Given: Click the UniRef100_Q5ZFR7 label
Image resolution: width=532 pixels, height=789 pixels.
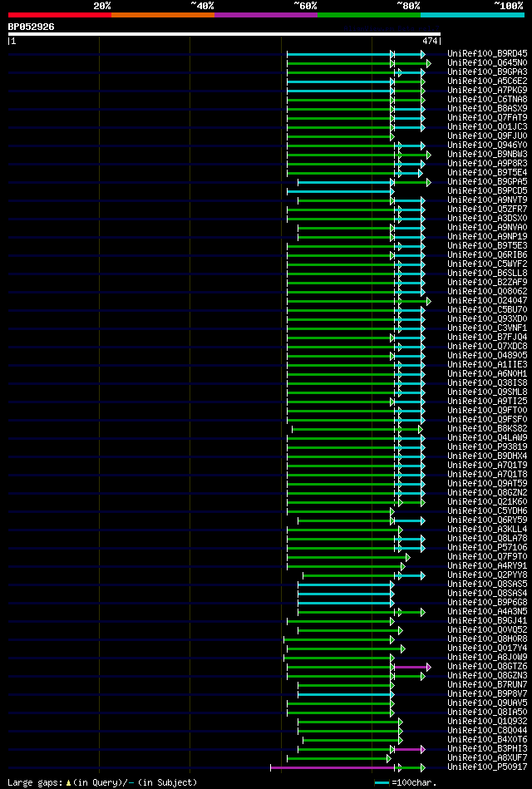Looking at the screenshot, I should point(487,210).
